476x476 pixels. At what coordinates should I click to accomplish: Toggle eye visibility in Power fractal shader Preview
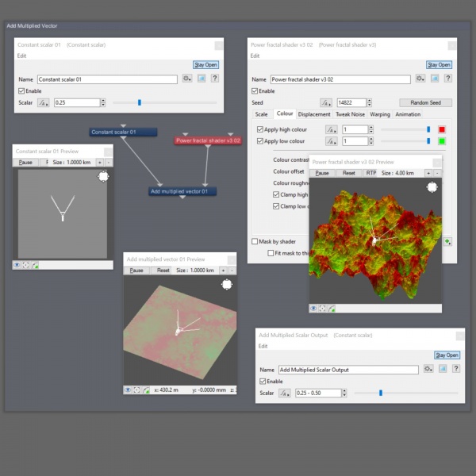pyautogui.click(x=313, y=309)
